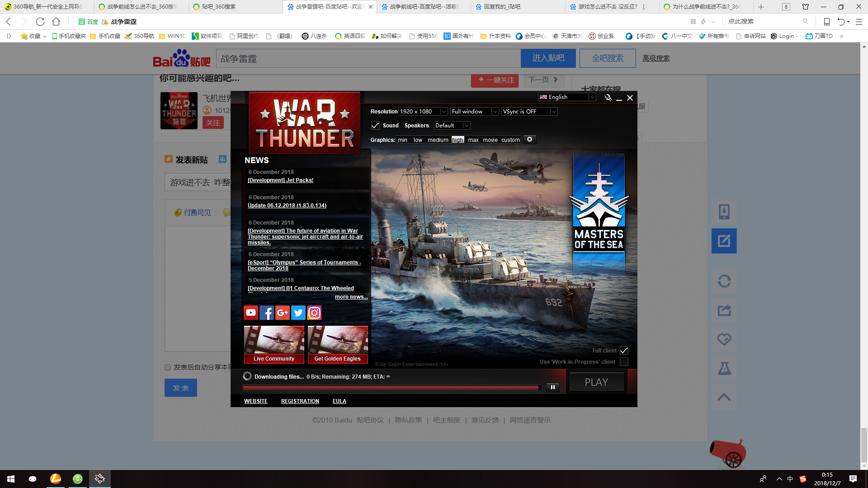The image size is (868, 488).
Task: Expand the system tray hidden icons arrow
Action: [779, 479]
